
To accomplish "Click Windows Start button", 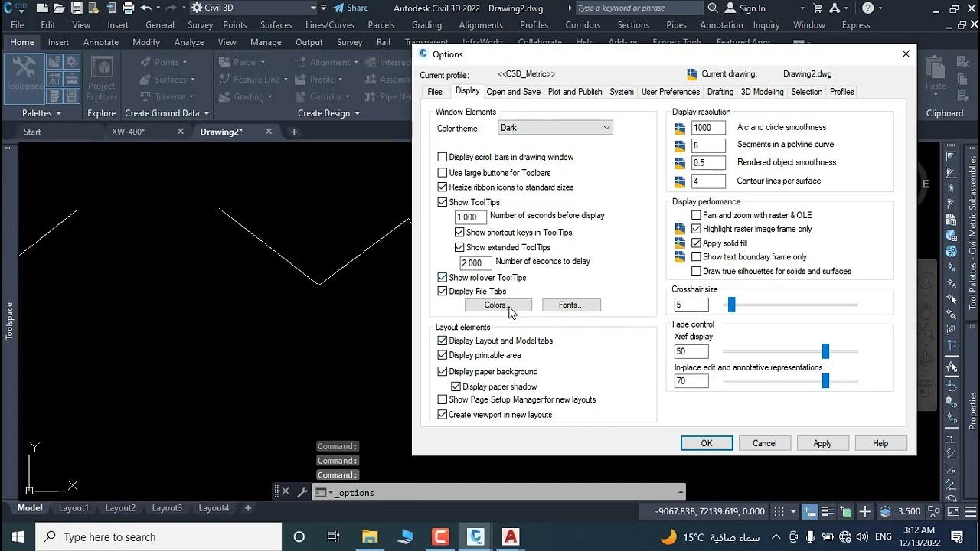I will coord(18,536).
